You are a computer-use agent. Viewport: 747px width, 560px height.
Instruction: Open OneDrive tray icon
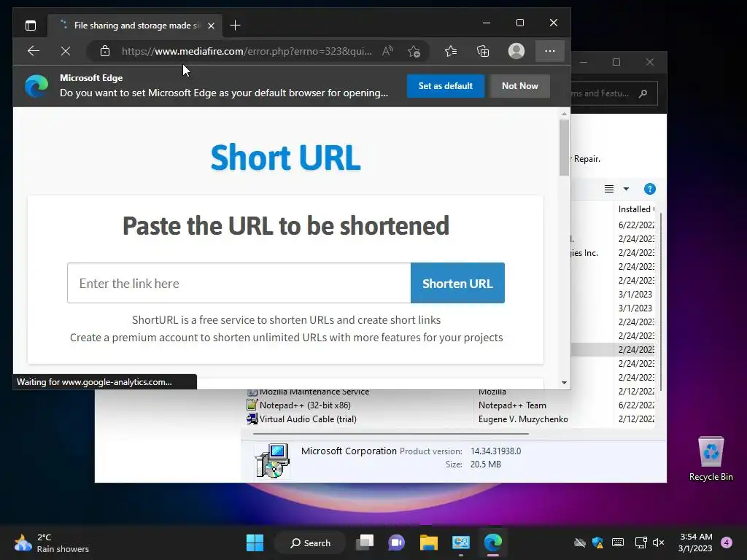(580, 542)
